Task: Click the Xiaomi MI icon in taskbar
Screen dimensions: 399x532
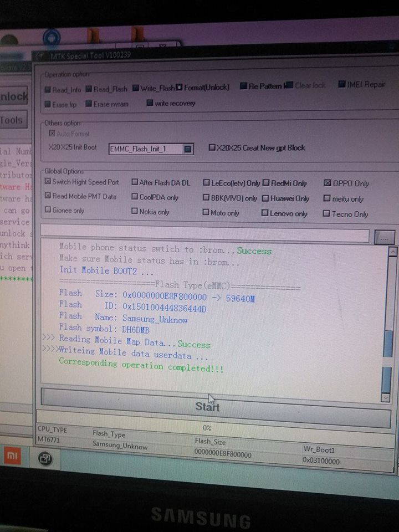Action: click(12, 456)
